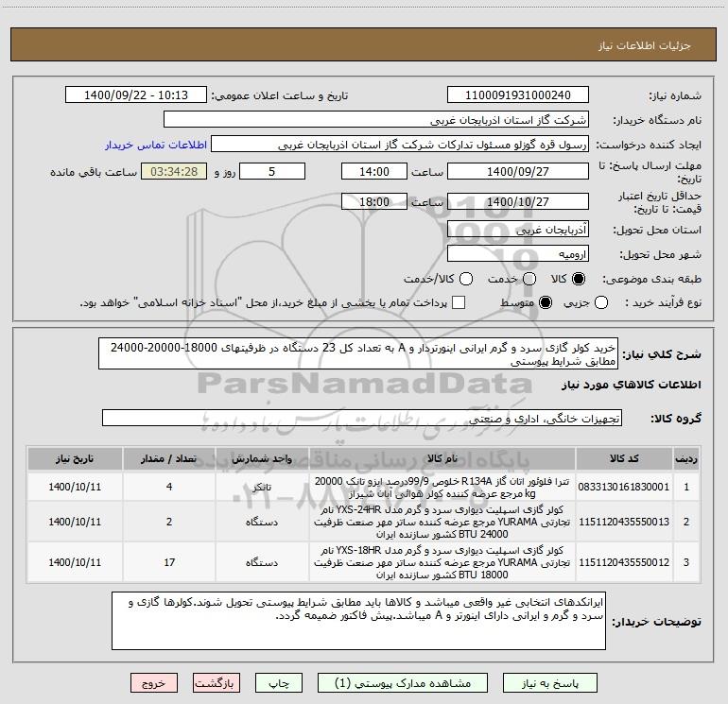The height and width of the screenshot is (704, 728).
Task: Click the validity time field 18:00
Action: click(x=374, y=201)
